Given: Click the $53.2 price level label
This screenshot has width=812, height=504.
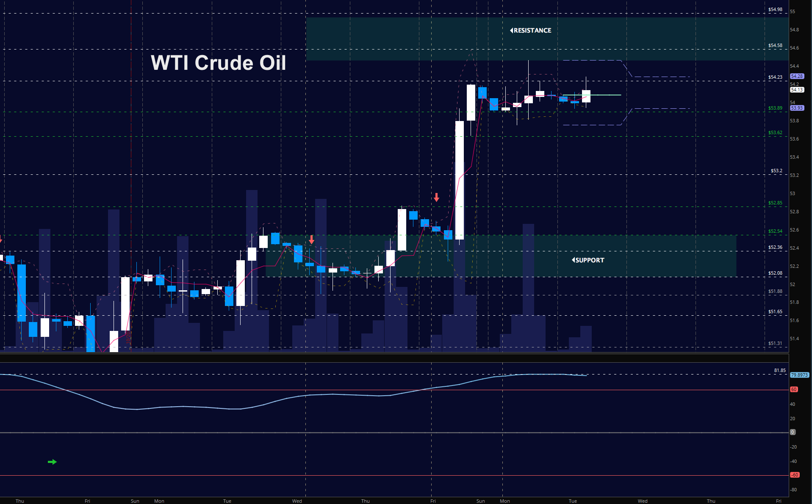Looking at the screenshot, I should click(776, 171).
